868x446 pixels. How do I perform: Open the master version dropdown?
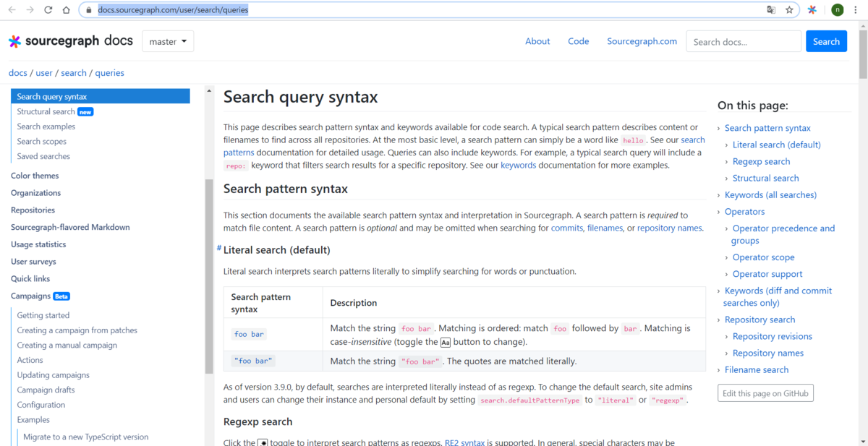(x=168, y=41)
